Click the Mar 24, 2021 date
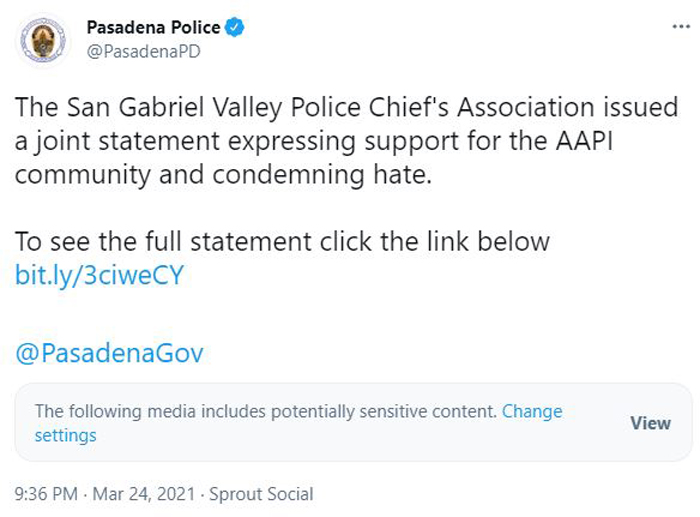 144,494
